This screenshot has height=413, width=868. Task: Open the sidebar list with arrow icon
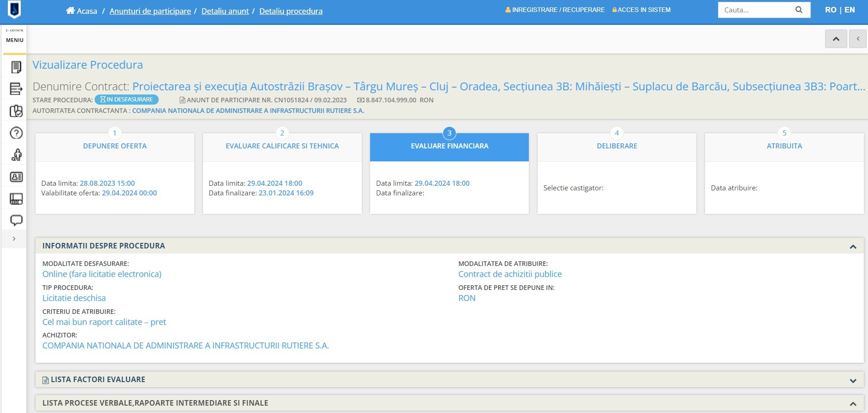pos(16,88)
